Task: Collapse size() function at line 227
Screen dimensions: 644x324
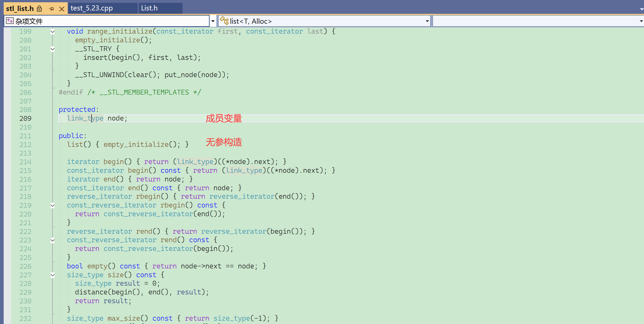Action: click(52, 275)
